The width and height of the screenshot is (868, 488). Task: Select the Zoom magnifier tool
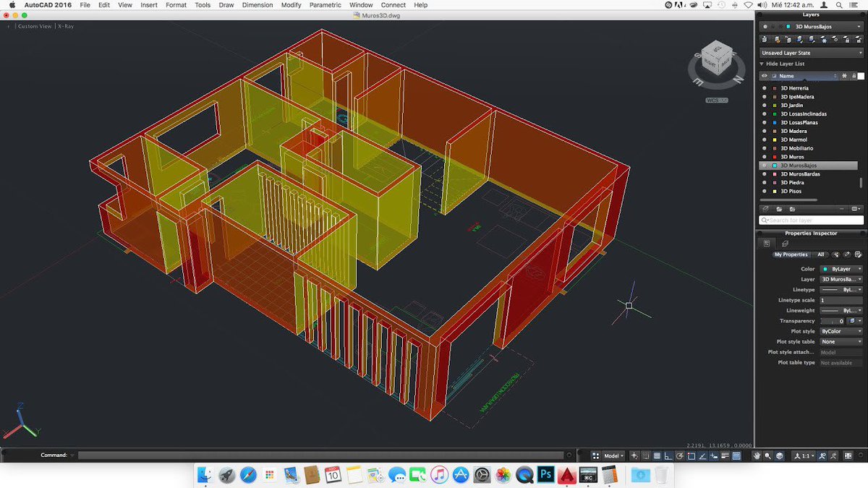(x=767, y=455)
